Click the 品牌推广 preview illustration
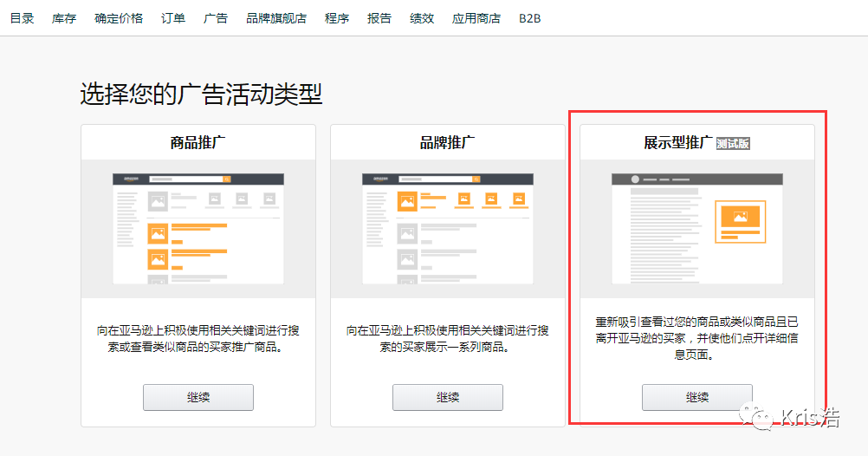868x456 pixels. pos(448,229)
